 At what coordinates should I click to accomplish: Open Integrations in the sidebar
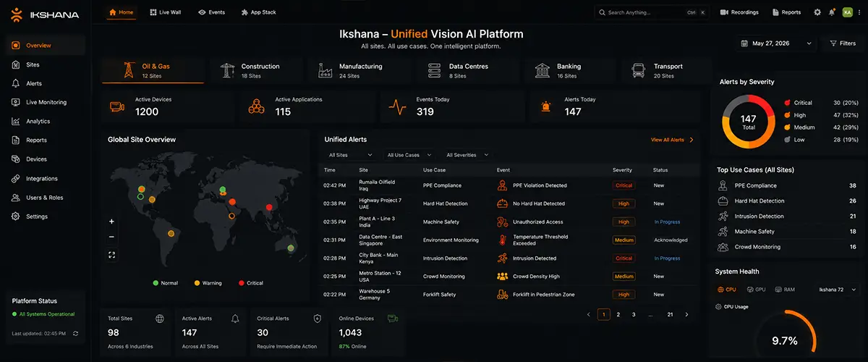click(x=45, y=178)
